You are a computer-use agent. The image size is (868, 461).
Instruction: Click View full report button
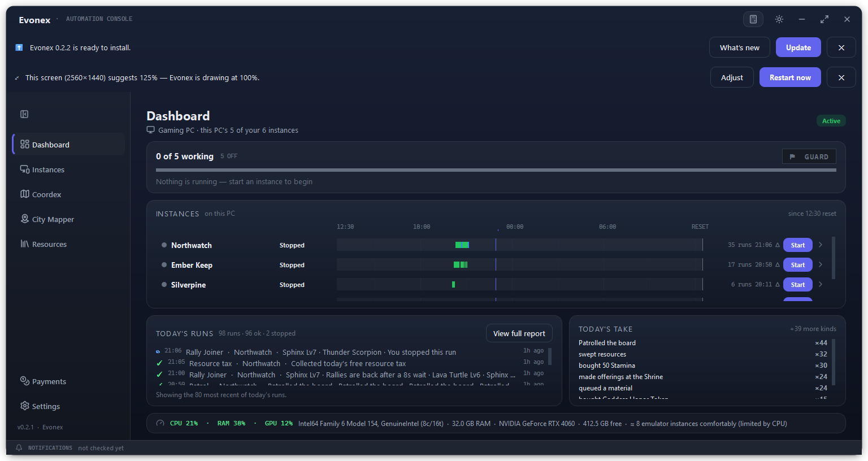519,333
